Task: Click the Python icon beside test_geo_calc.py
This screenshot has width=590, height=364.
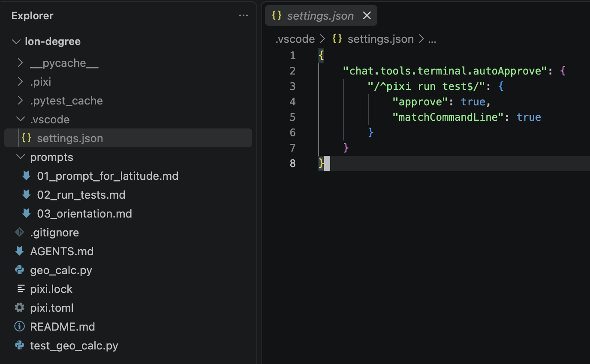Action: click(19, 345)
